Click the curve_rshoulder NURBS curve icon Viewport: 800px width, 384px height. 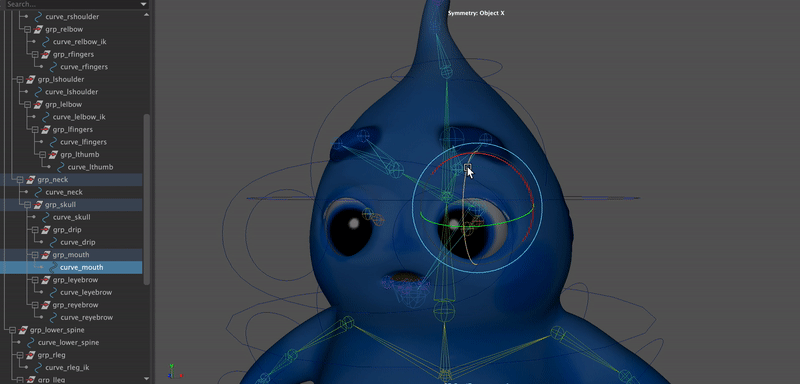click(38, 16)
